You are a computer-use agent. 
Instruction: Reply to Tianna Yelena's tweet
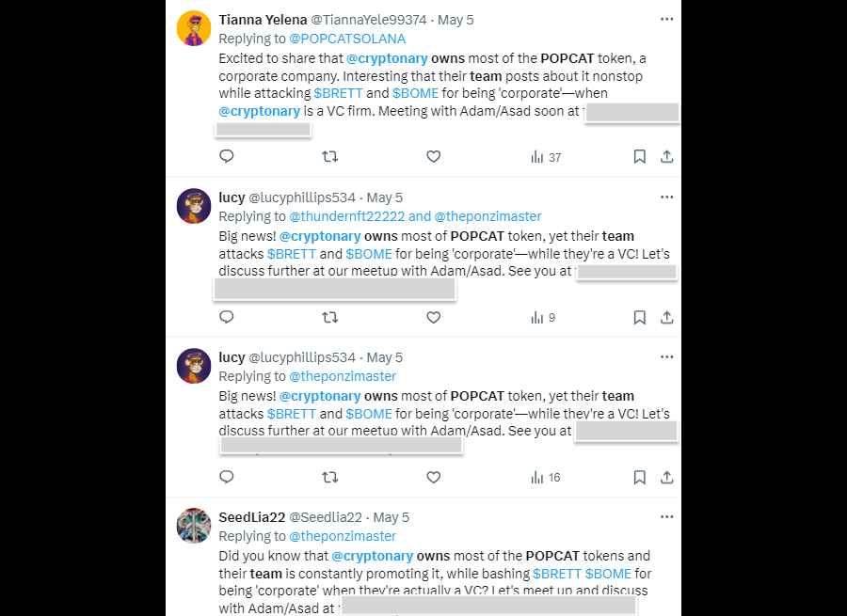tap(226, 157)
